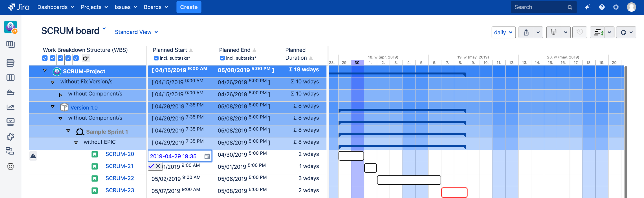The width and height of the screenshot is (644, 198).
Task: Click the warning triangle beside SCRUM-20
Action: coord(33,156)
